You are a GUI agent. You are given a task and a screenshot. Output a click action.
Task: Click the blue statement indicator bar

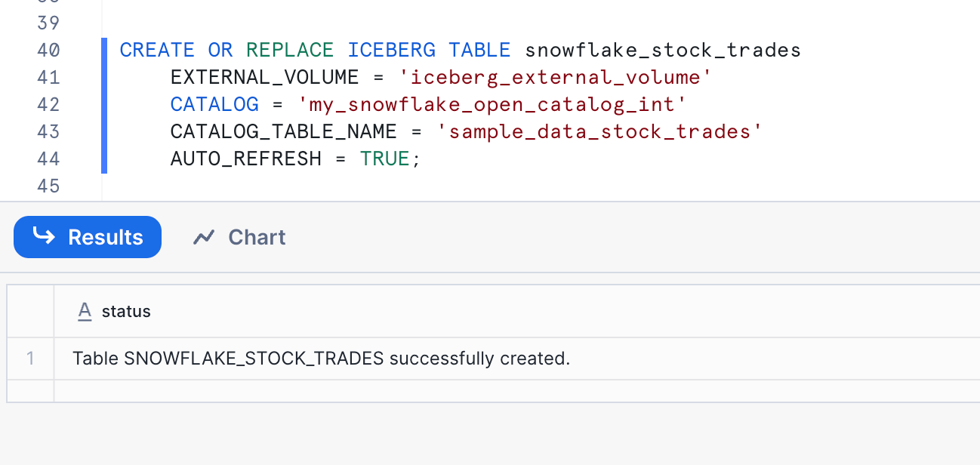pyautogui.click(x=104, y=105)
